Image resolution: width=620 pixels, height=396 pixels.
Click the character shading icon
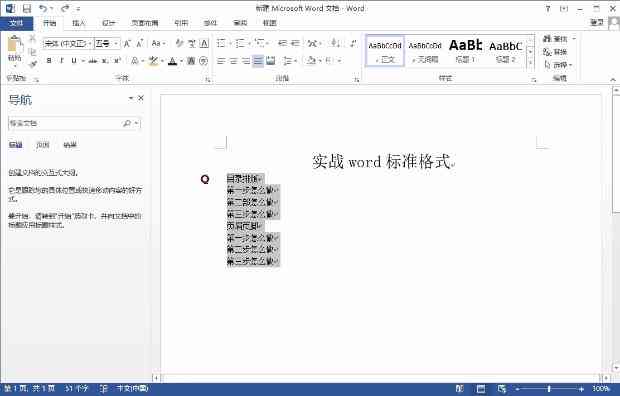click(x=191, y=61)
